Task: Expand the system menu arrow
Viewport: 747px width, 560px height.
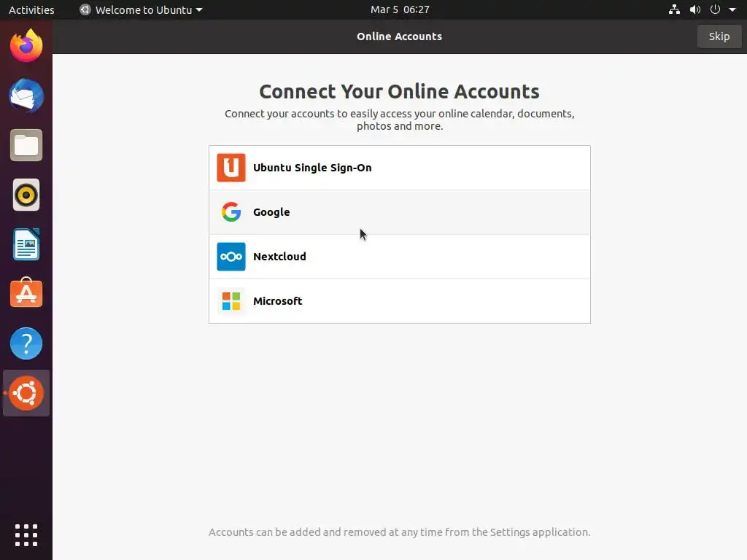Action: coord(732,9)
